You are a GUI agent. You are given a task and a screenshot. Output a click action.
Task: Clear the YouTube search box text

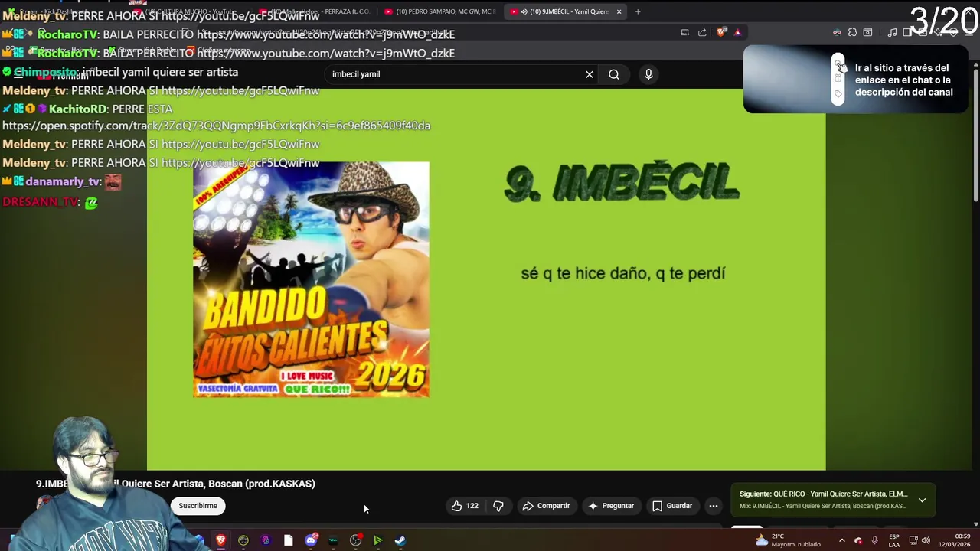(x=590, y=74)
